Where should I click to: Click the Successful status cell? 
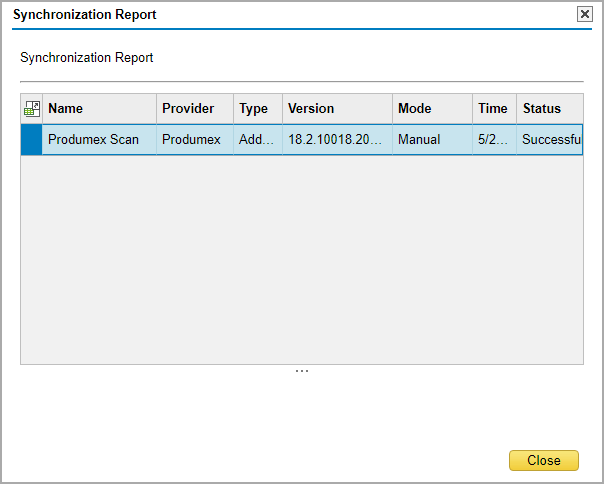click(550, 140)
